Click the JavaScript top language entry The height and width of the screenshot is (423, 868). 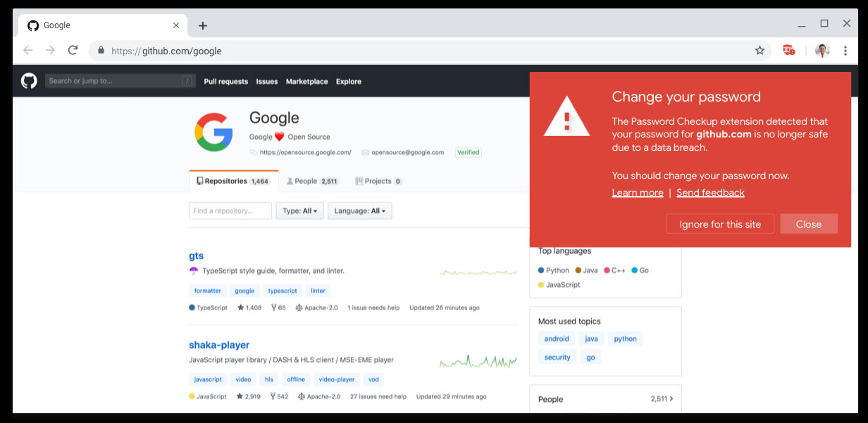pos(559,285)
